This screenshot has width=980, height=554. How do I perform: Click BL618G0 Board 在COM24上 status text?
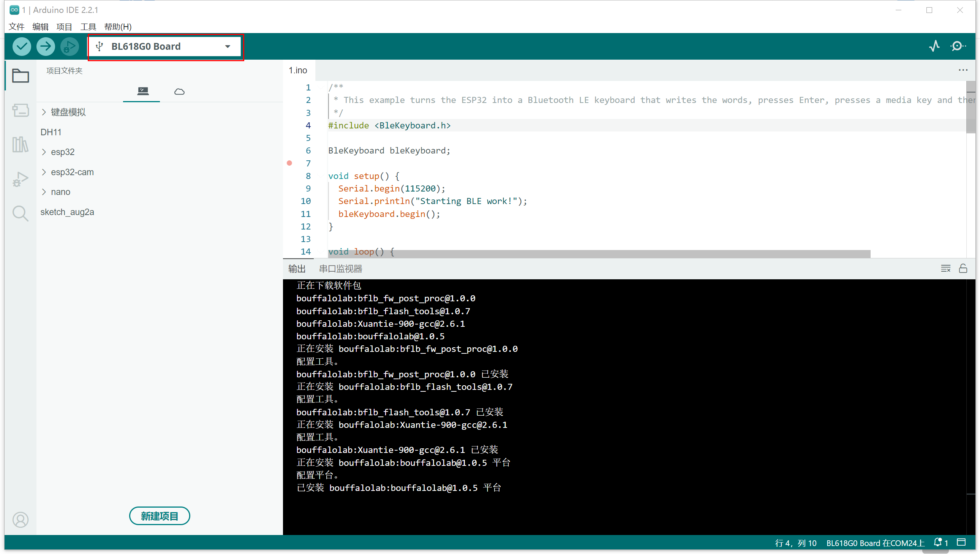(x=875, y=543)
